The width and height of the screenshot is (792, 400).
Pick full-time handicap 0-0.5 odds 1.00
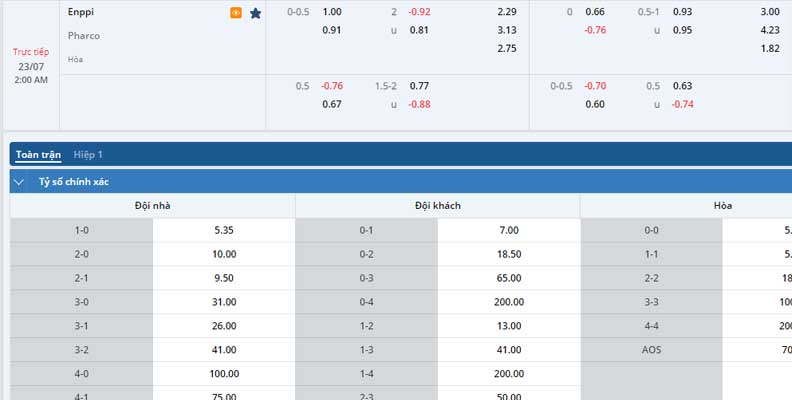tap(332, 12)
